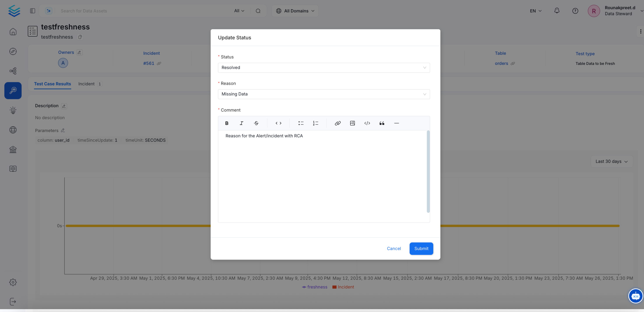Select the Test Case Results tab
Viewport: 644px width, 312px height.
tap(53, 84)
